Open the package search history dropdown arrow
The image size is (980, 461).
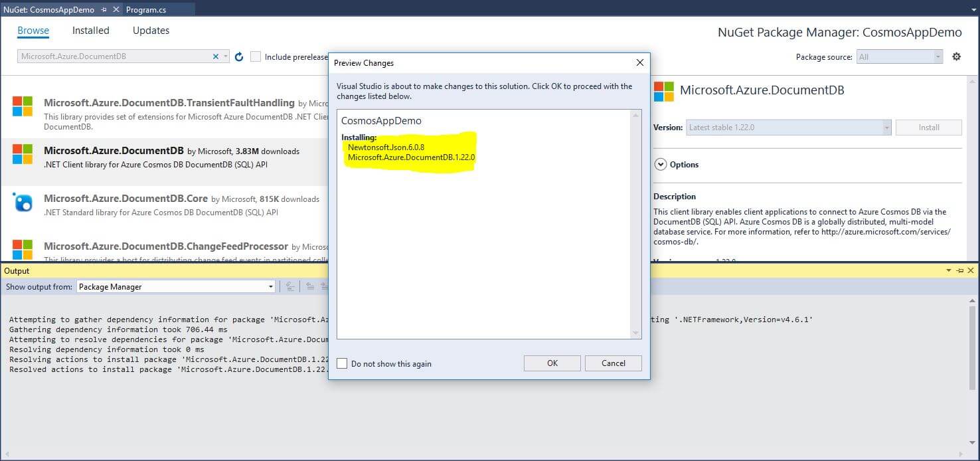226,56
